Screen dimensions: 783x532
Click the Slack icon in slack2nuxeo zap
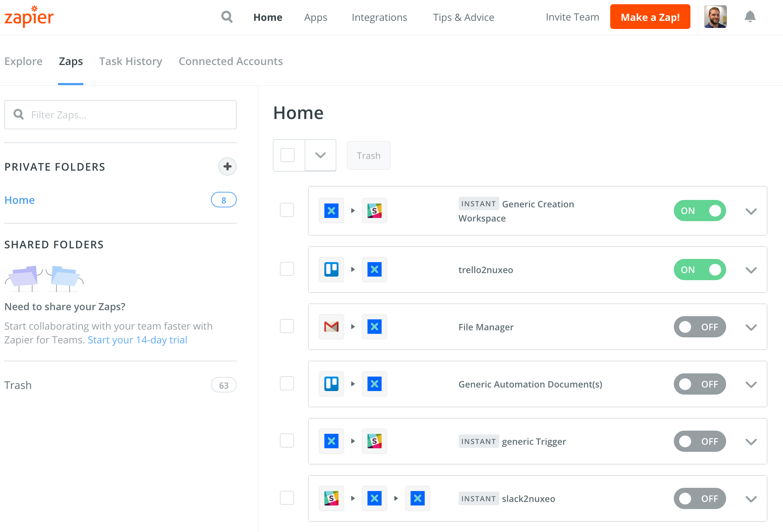[x=331, y=498]
